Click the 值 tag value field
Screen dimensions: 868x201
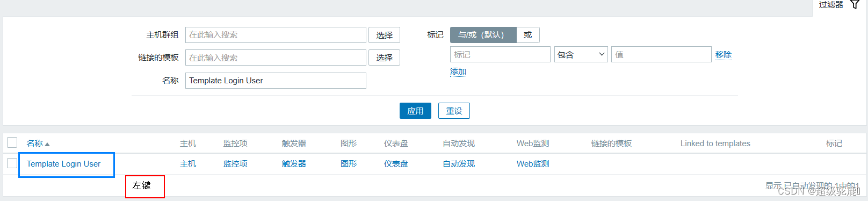[x=661, y=54]
